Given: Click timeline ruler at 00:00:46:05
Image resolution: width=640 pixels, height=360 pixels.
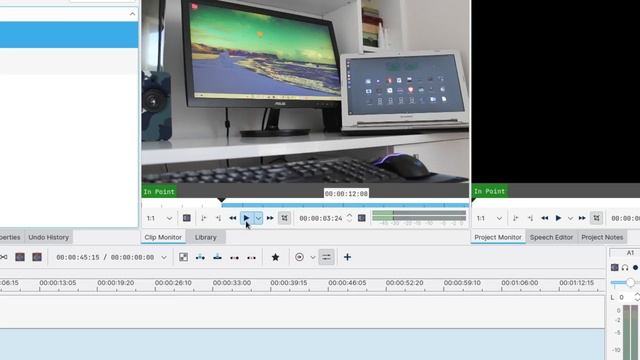Looking at the screenshot, I should [347, 282].
